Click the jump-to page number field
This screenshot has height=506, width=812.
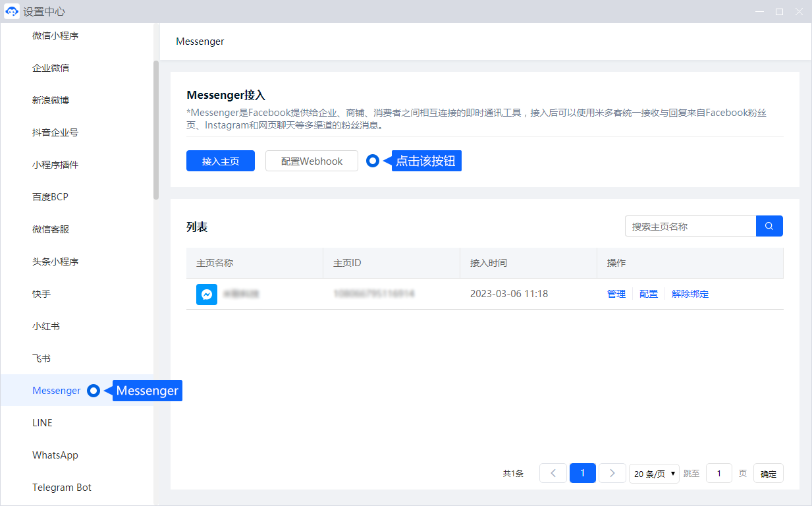pyautogui.click(x=719, y=473)
